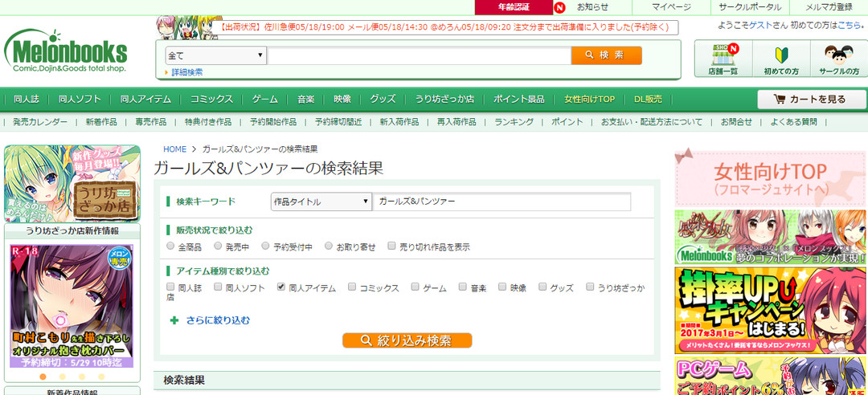Select the 発売中 radio button
Screen dimensions: 868x395
[219, 246]
